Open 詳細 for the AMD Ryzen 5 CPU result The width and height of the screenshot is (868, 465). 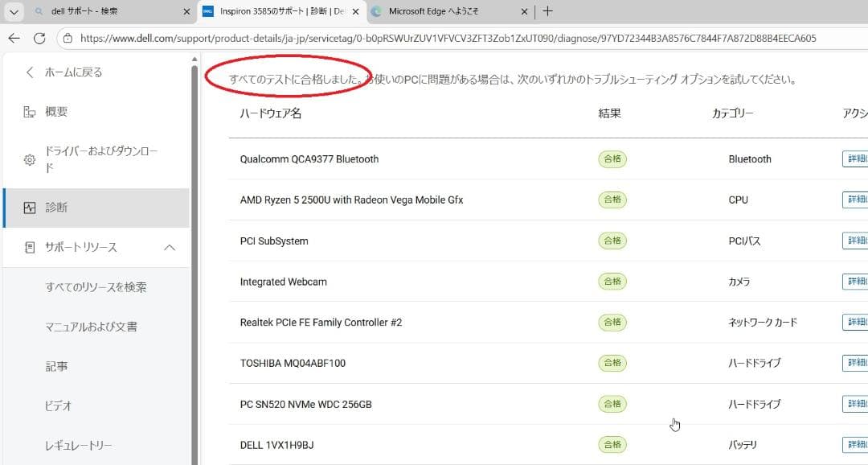856,199
